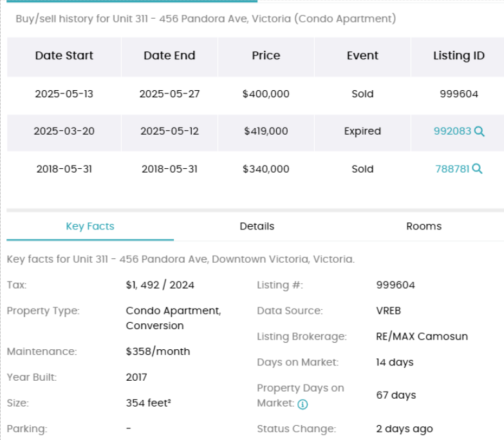Click the Listing ID column header
This screenshot has height=440, width=504.
coord(459,56)
